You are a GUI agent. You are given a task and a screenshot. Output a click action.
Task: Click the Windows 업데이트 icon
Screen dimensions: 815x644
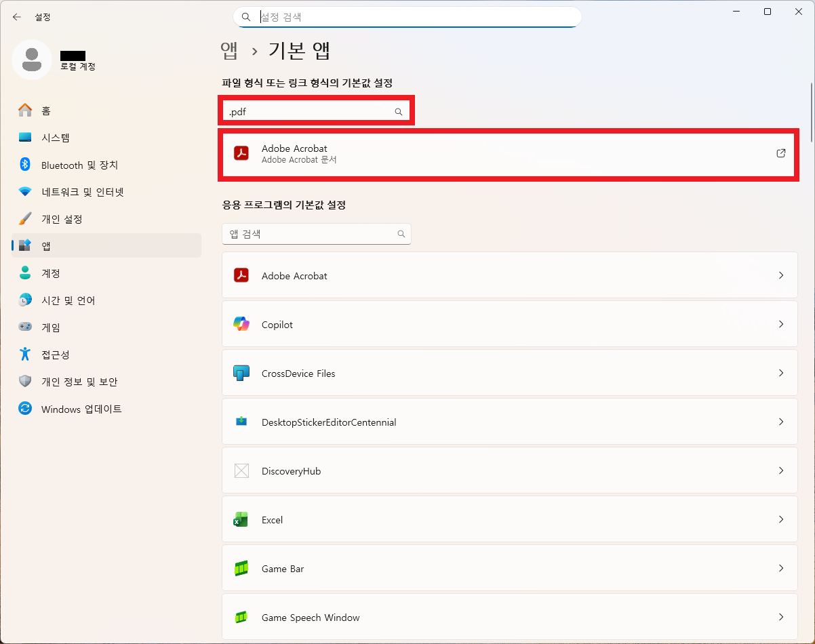[x=25, y=409]
